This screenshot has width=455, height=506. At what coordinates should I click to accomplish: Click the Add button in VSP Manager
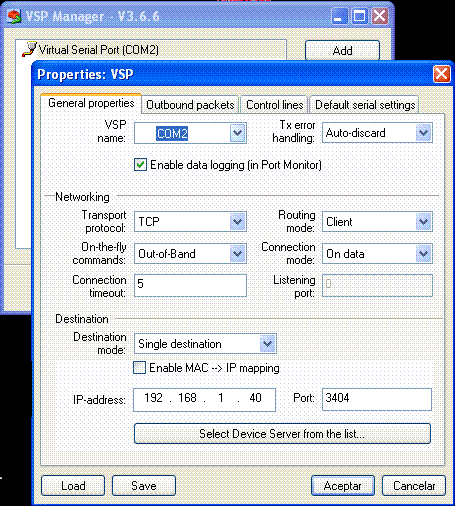click(342, 51)
